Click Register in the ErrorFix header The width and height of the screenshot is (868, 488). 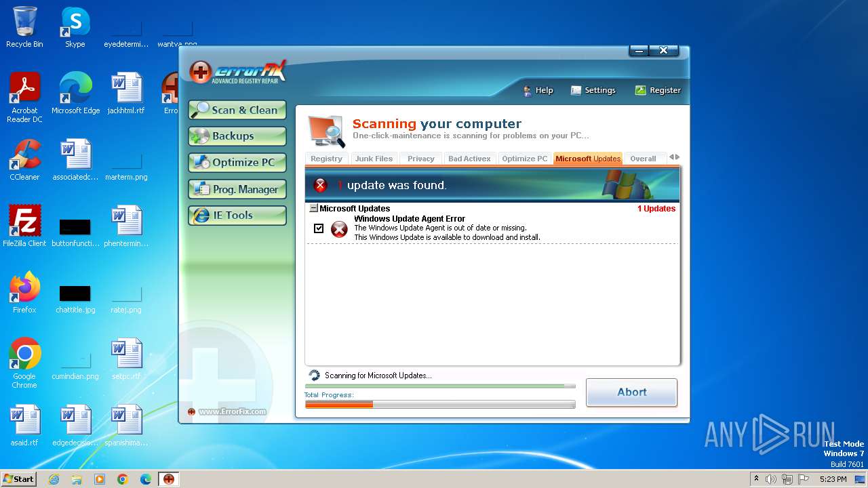(658, 90)
